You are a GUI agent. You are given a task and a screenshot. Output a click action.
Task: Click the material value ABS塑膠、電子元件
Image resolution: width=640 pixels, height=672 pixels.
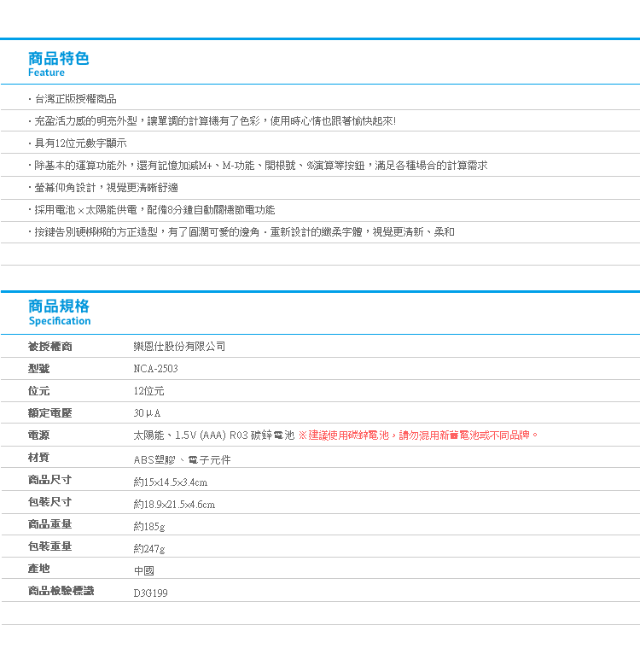click(182, 459)
